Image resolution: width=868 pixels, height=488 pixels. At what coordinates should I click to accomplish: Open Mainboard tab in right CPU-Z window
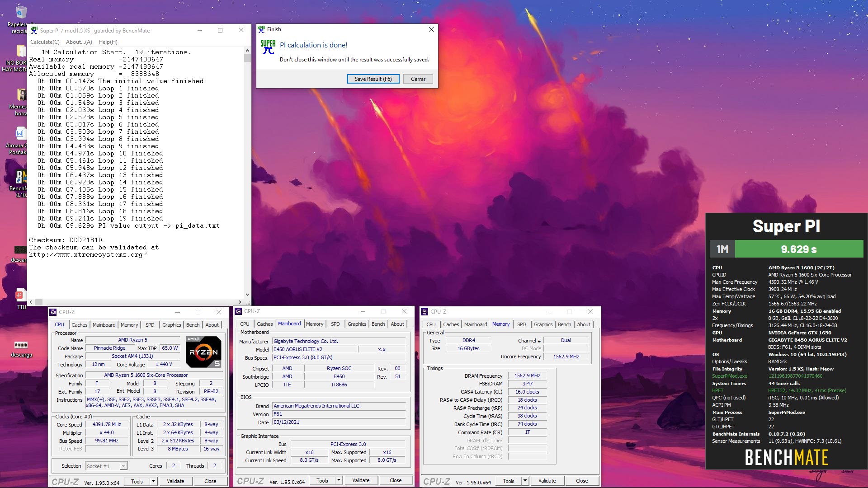pyautogui.click(x=476, y=324)
